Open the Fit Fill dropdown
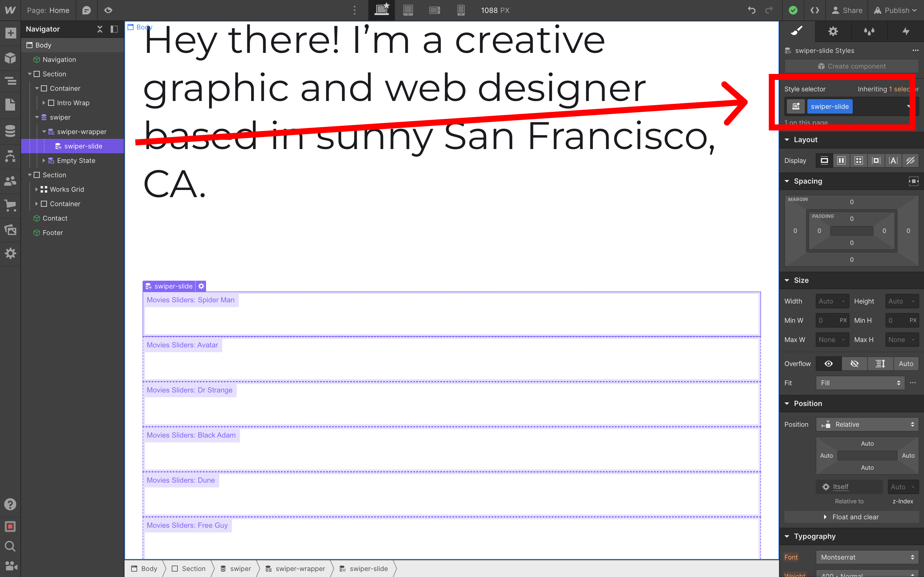The image size is (924, 577). coord(860,383)
